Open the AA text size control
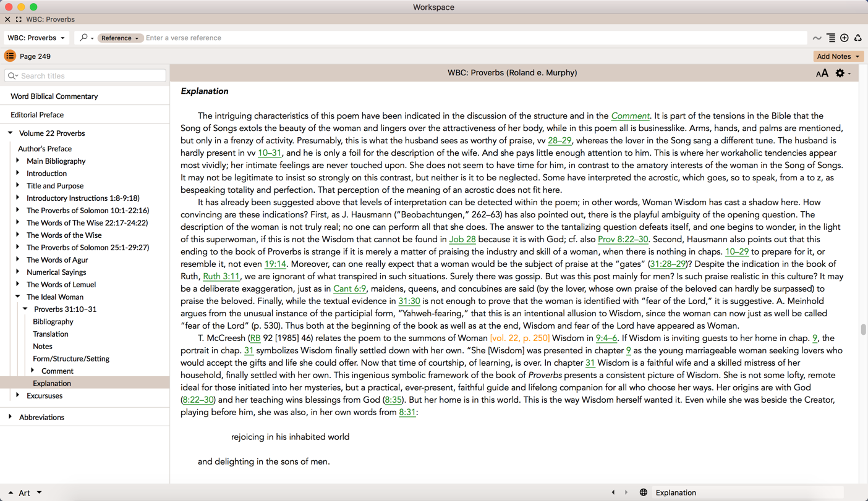Screen dimensions: 868x501 pyautogui.click(x=822, y=73)
